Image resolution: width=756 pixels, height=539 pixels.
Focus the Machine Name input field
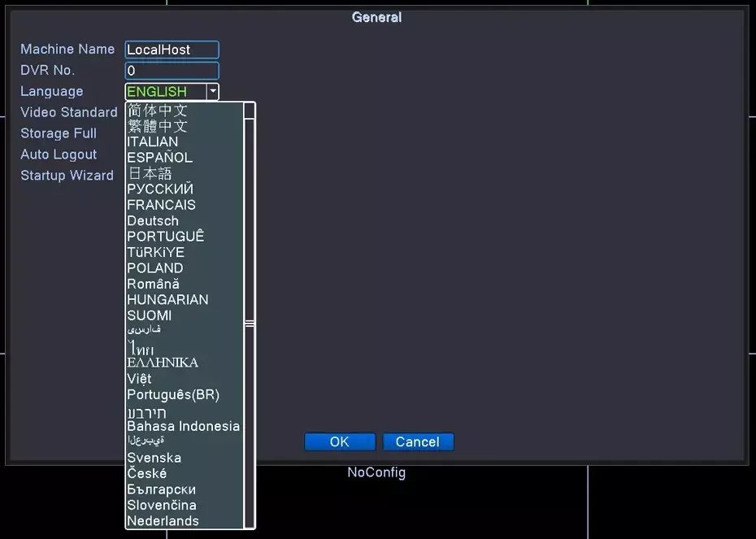172,50
